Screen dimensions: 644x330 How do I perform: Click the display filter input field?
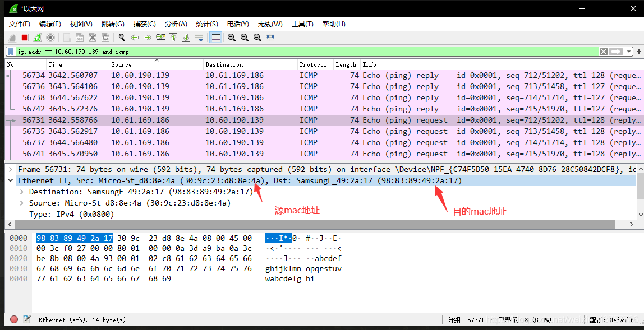307,52
